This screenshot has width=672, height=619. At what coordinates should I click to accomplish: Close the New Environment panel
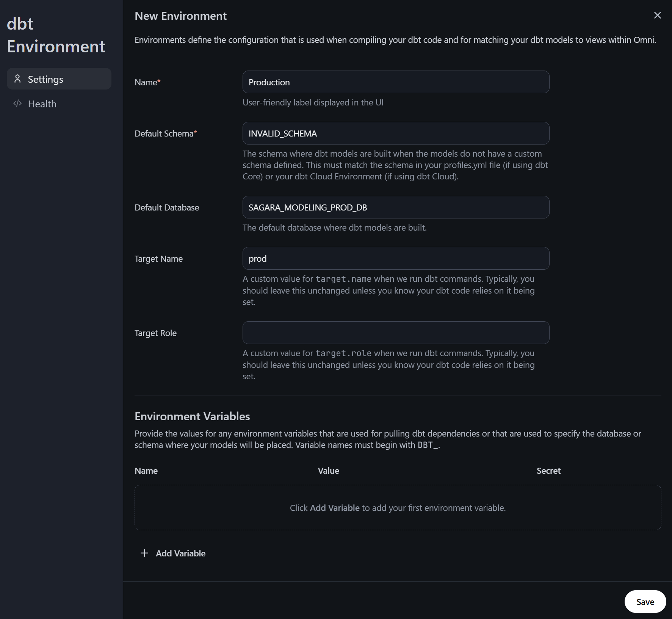click(657, 15)
